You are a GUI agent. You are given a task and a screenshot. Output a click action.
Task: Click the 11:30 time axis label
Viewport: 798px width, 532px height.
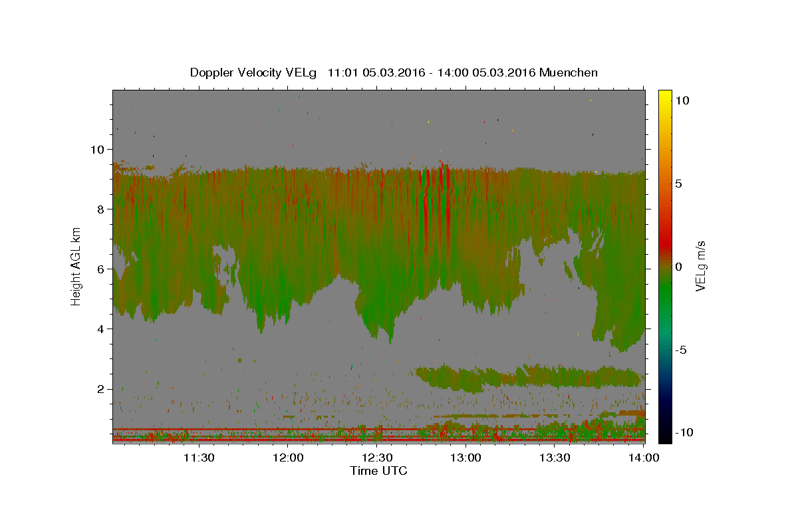point(199,458)
